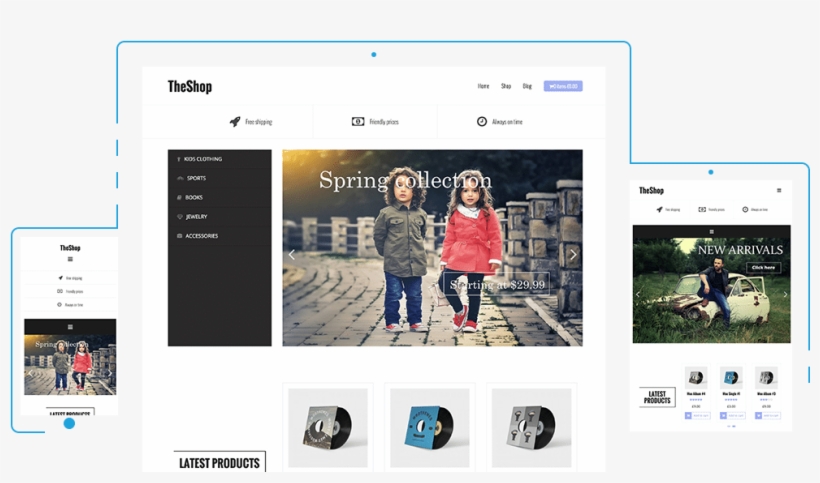Expand the category menu bar in phone view
The height and width of the screenshot is (483, 820).
click(x=70, y=327)
